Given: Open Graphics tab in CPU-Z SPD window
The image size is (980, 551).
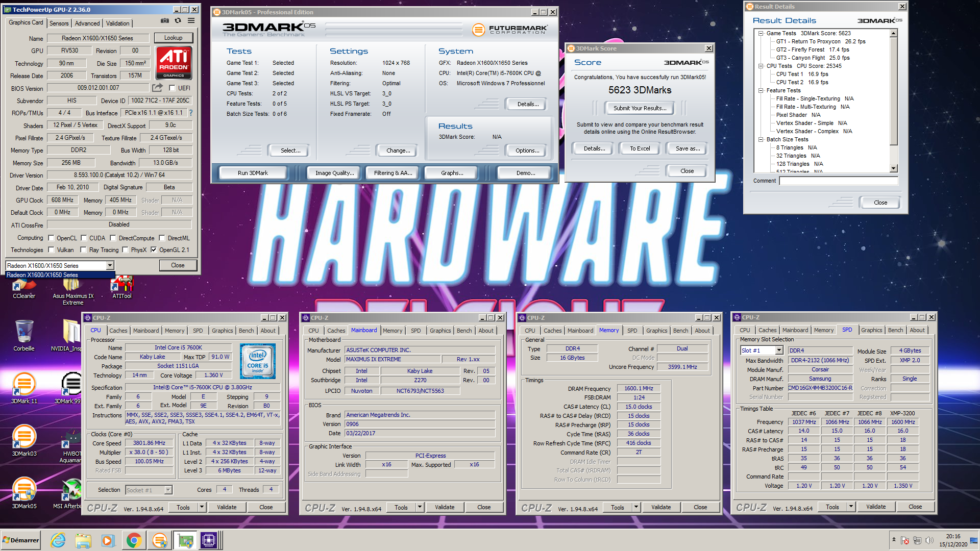Looking at the screenshot, I should pyautogui.click(x=871, y=330).
